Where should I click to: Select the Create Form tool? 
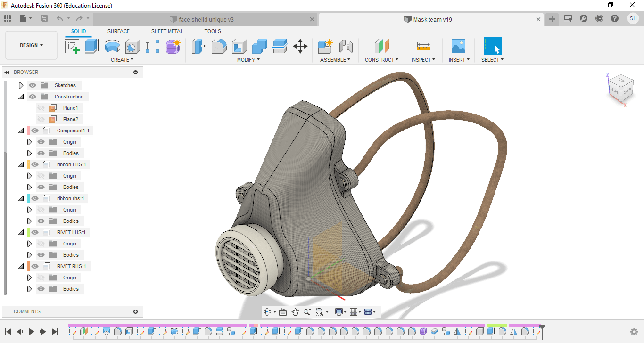173,46
